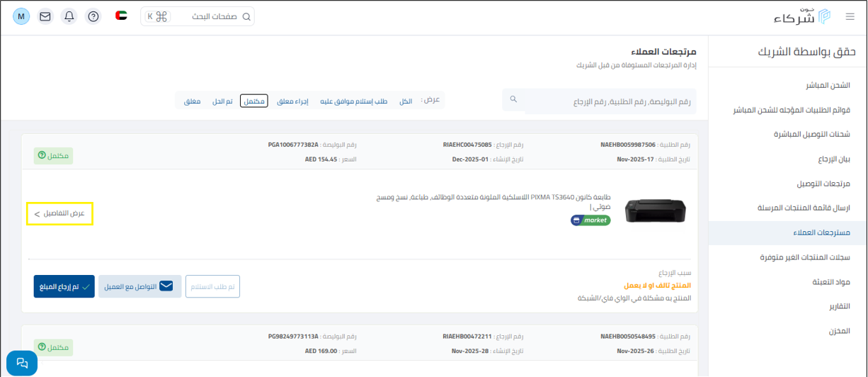Select the مكتمل filter option
868x377 pixels.
253,101
